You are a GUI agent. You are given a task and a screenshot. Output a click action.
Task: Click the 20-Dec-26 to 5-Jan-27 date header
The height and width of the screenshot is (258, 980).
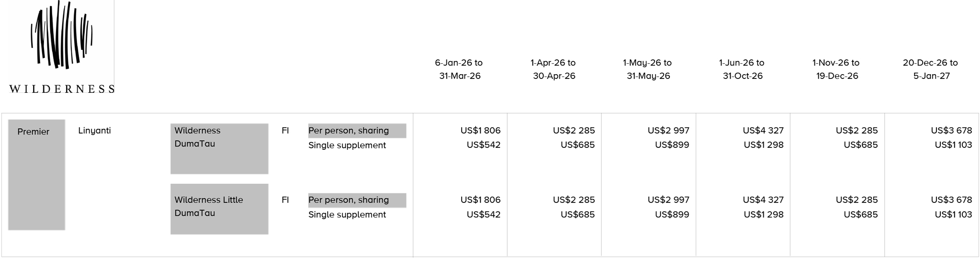(931, 69)
